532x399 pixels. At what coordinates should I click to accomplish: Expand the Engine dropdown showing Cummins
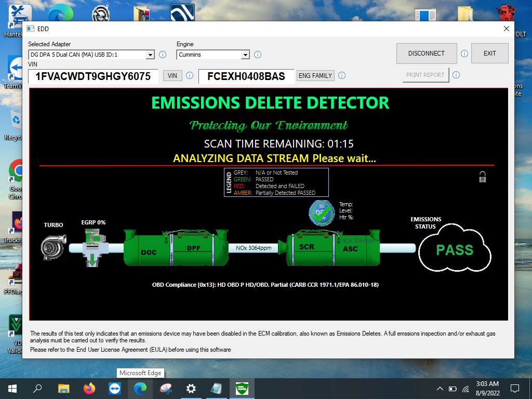[x=245, y=55]
